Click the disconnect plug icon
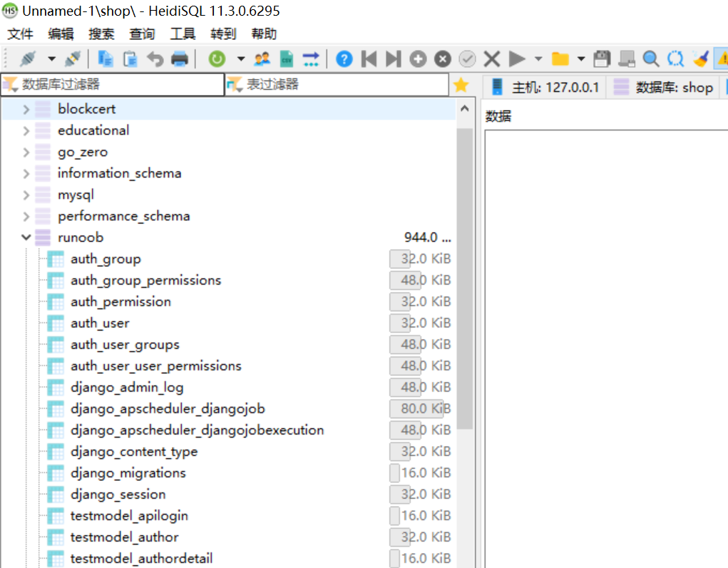Image resolution: width=728 pixels, height=568 pixels. coord(73,59)
